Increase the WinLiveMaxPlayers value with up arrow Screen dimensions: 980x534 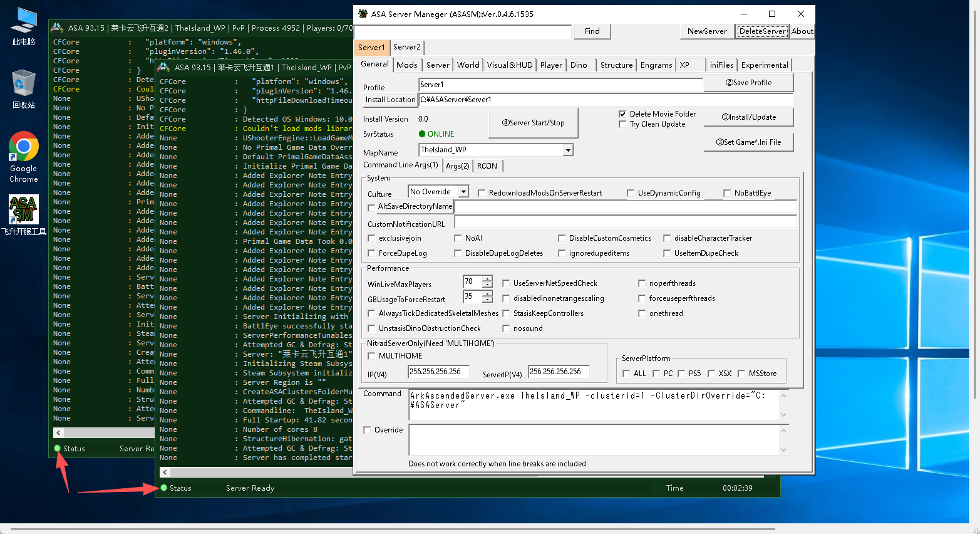(487, 278)
